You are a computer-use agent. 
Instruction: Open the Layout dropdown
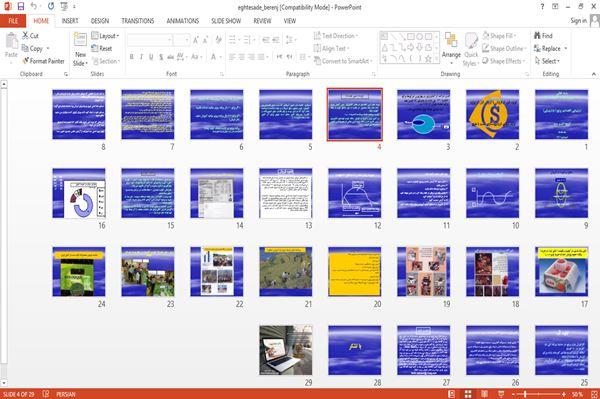tap(106, 36)
